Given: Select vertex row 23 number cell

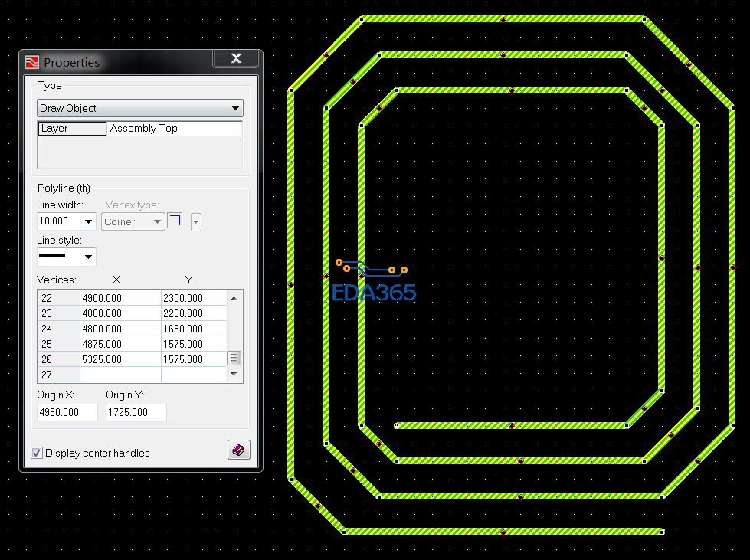Looking at the screenshot, I should tap(59, 313).
